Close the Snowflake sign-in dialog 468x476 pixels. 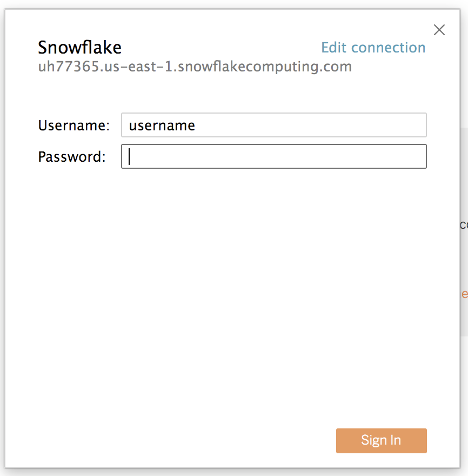(439, 30)
